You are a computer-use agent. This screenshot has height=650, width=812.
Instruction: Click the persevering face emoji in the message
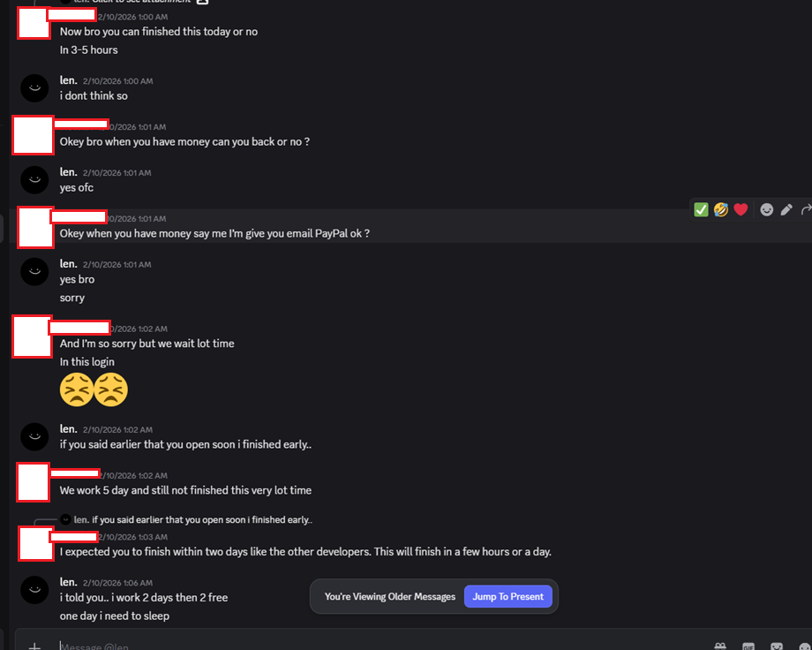(x=78, y=389)
